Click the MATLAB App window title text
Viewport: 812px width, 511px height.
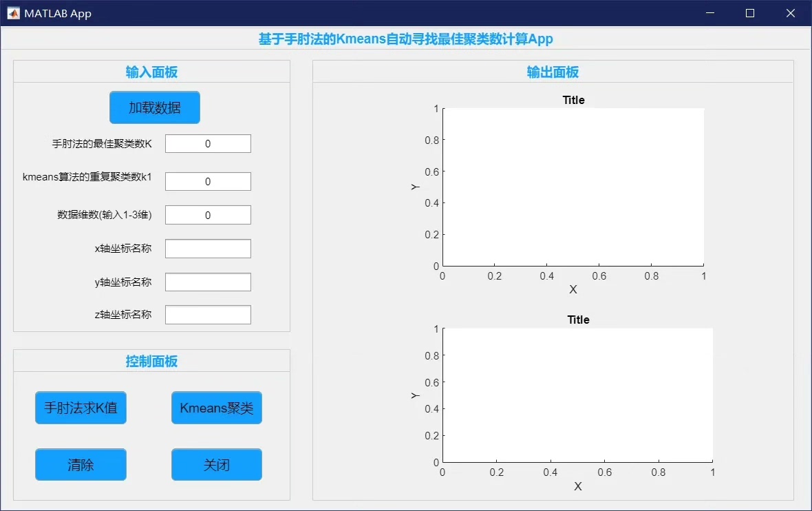coord(58,14)
